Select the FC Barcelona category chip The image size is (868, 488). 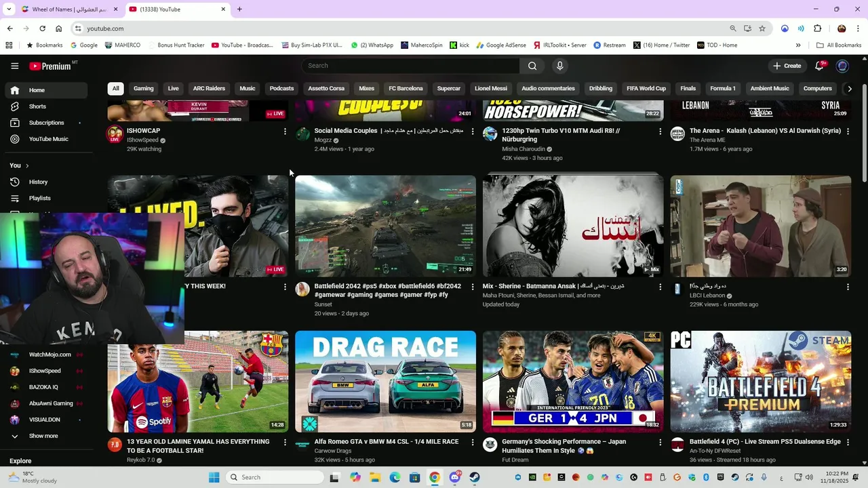click(x=406, y=89)
